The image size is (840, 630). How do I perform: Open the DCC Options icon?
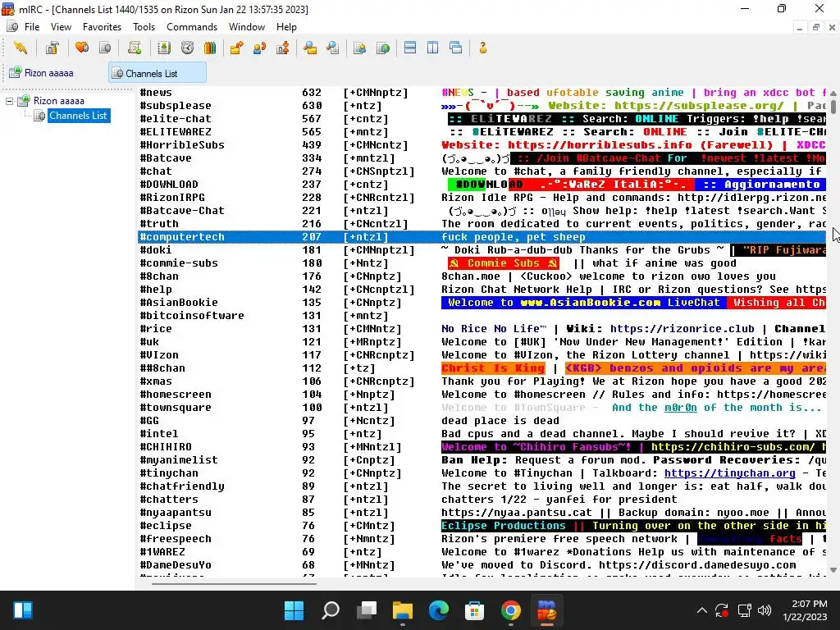pos(283,48)
